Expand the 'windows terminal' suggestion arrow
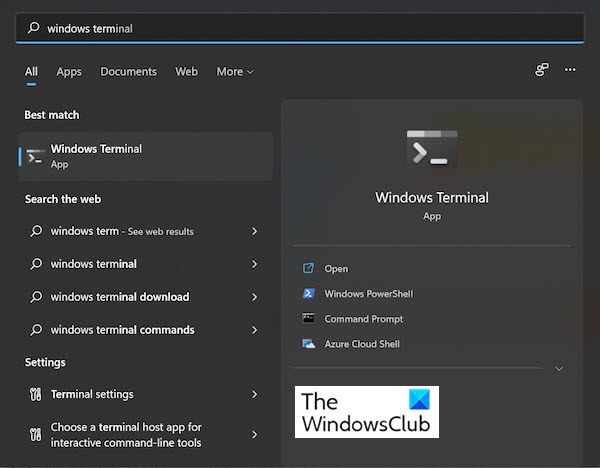The width and height of the screenshot is (600, 468). (254, 264)
